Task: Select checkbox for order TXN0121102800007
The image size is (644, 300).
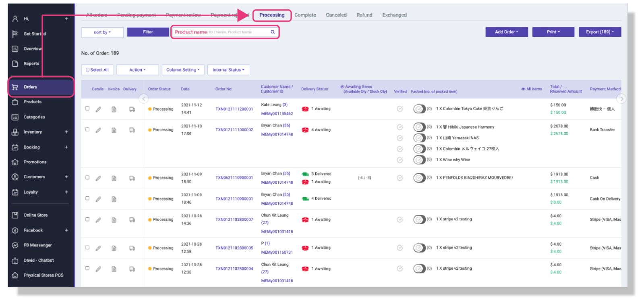Action: pos(87,219)
